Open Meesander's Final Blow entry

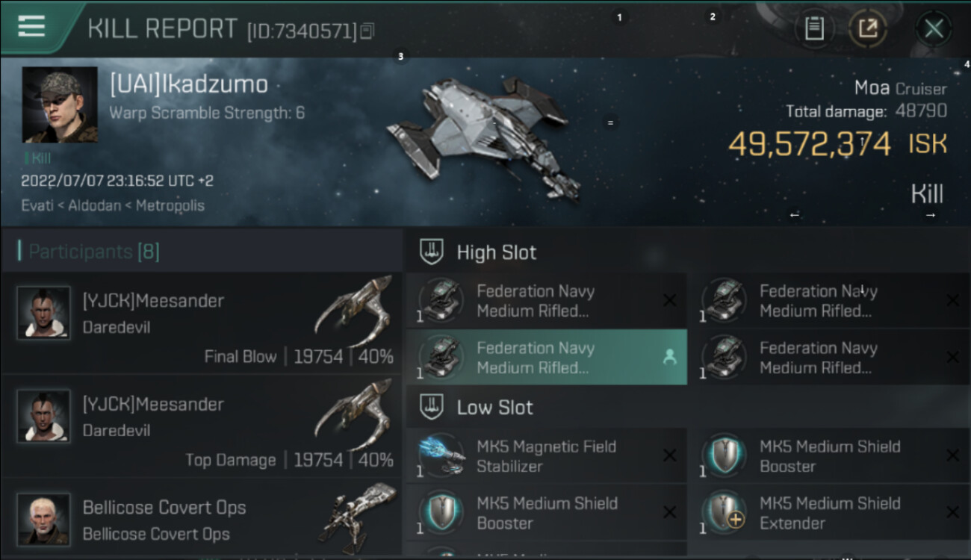tap(202, 323)
